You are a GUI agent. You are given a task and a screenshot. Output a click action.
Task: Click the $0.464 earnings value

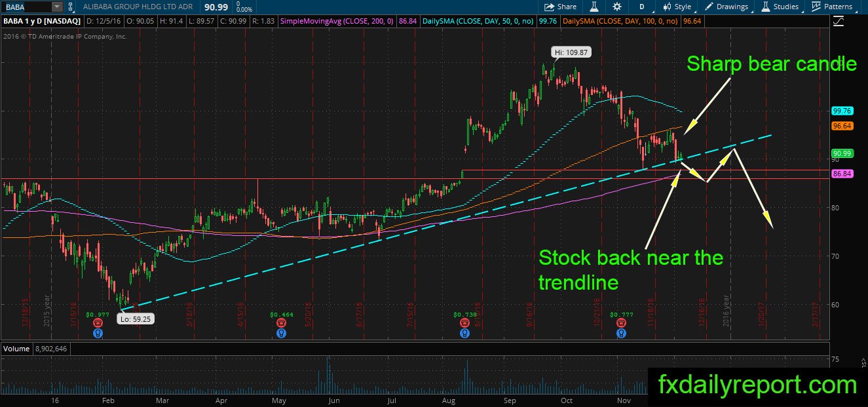(280, 314)
